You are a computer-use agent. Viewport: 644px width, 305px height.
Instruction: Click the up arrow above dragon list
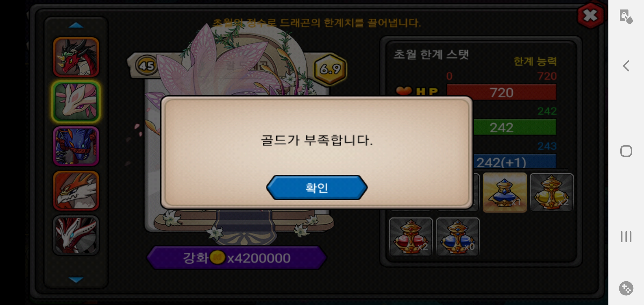point(76,25)
